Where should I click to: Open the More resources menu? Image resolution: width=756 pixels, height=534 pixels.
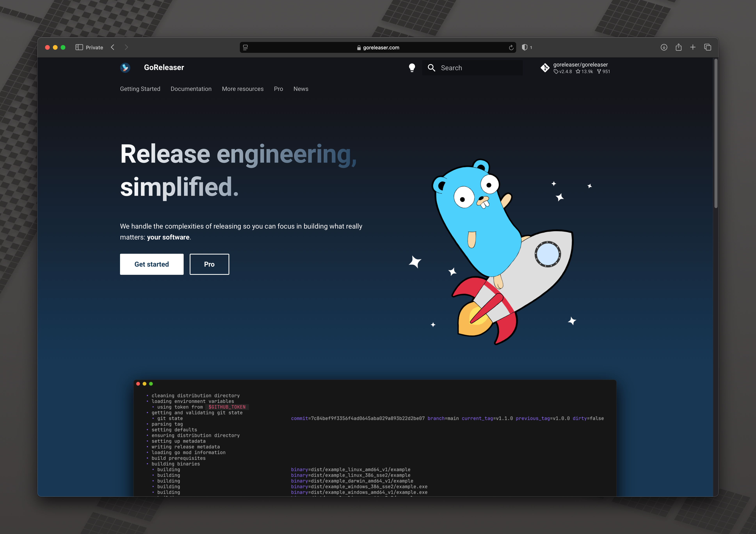point(243,89)
